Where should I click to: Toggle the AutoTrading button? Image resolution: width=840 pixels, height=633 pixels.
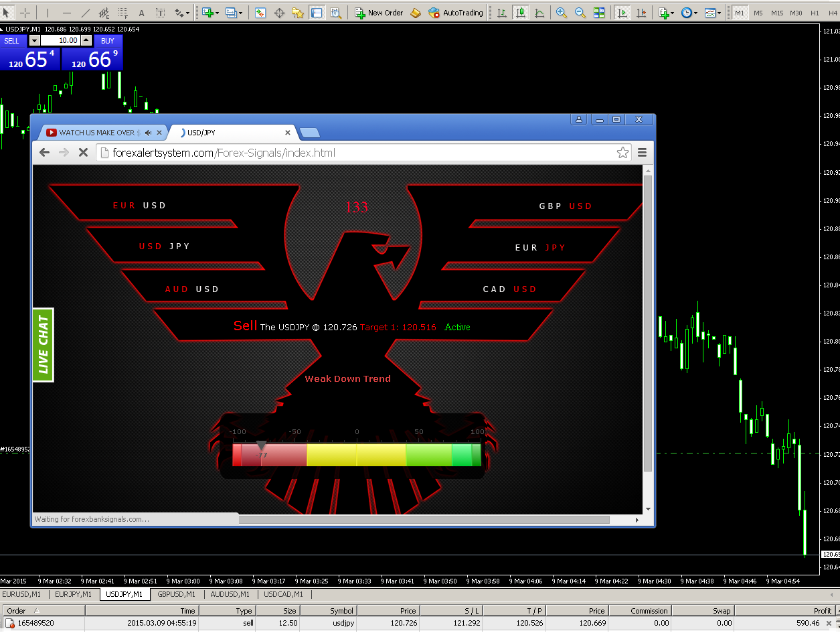click(456, 13)
